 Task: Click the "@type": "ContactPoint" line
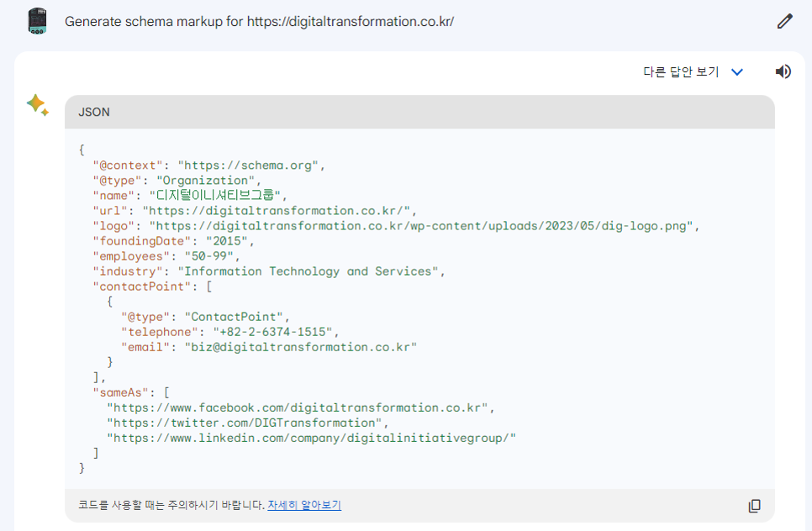tap(206, 317)
